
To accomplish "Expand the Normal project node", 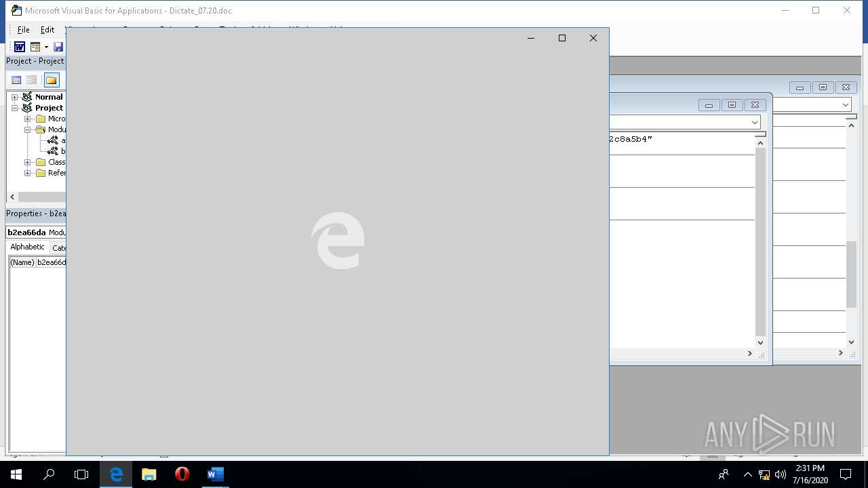I will (x=14, y=97).
